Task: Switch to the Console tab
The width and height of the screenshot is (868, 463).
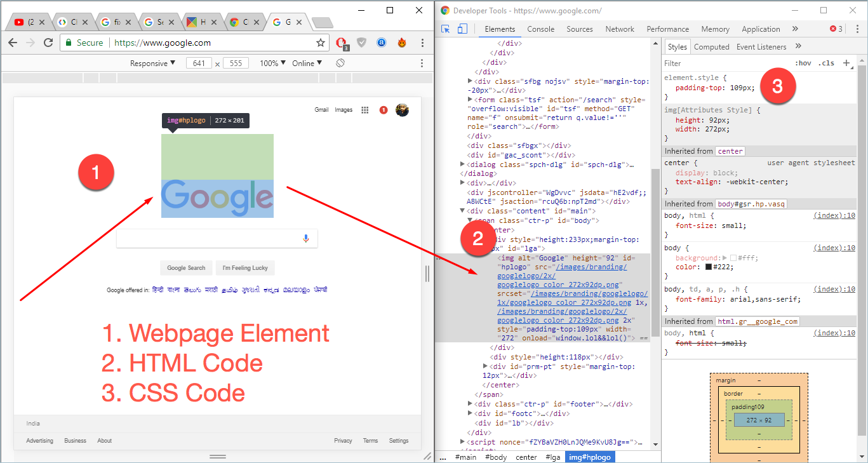Action: pos(540,29)
